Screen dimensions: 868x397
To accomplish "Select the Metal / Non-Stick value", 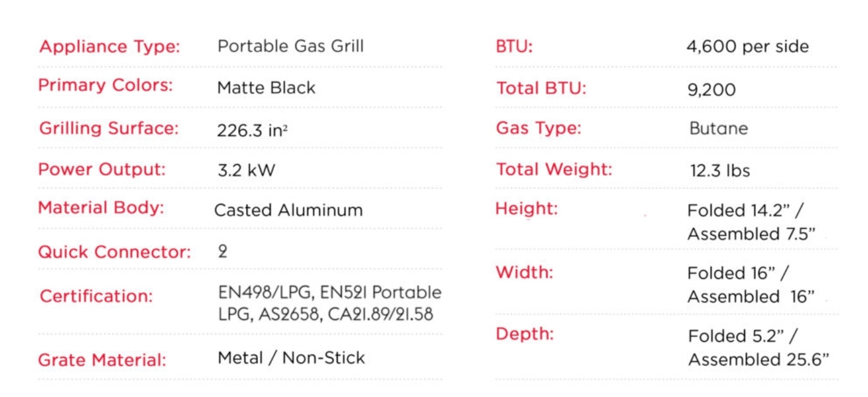I will (x=291, y=358).
